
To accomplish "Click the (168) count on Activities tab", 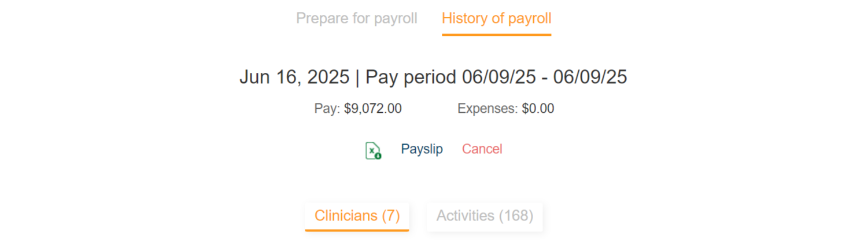I will tap(515, 216).
